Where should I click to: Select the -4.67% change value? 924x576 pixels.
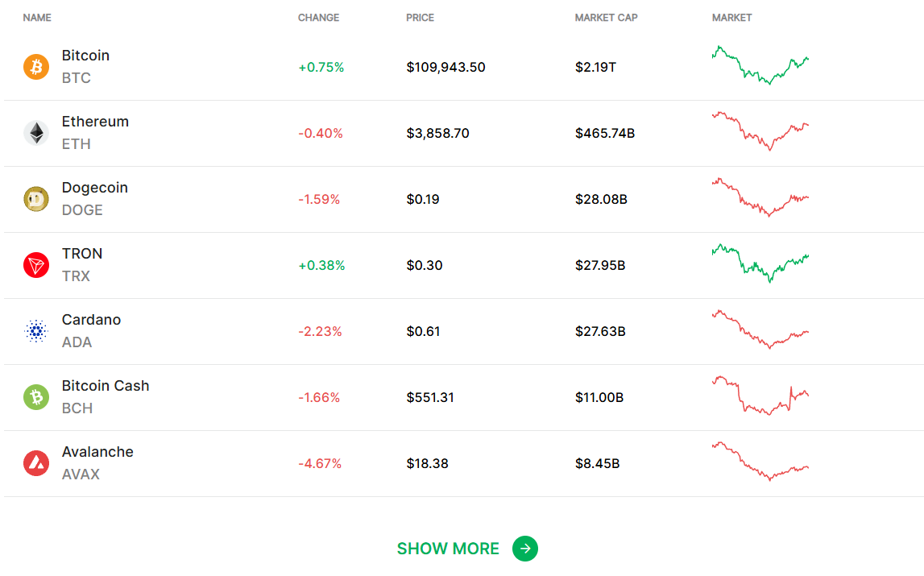[x=320, y=463]
